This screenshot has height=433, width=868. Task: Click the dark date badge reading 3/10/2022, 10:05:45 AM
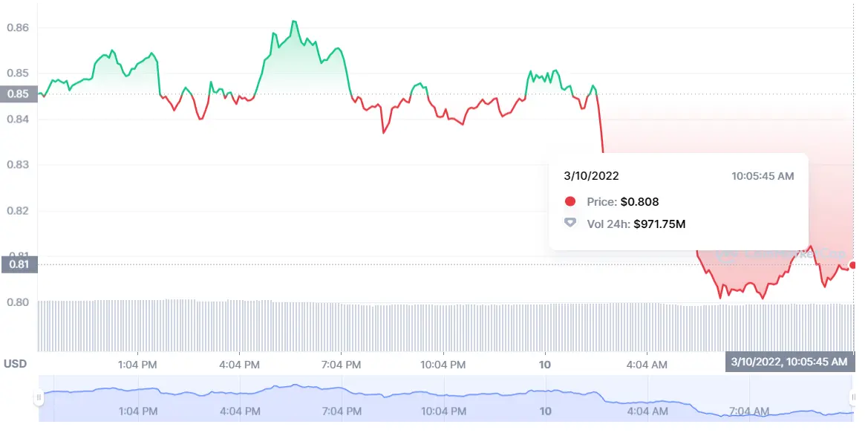click(789, 362)
